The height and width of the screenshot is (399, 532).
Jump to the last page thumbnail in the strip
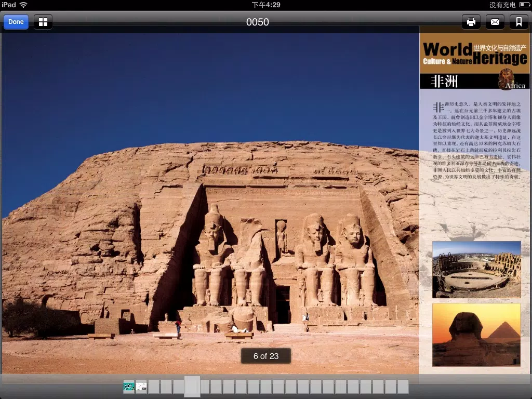point(403,387)
